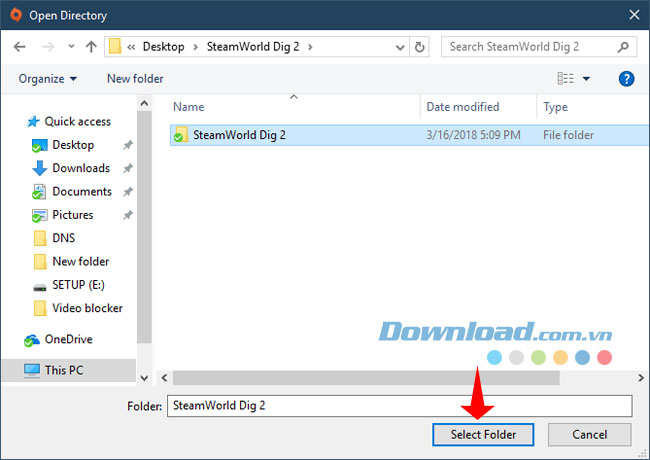Select OneDrive in the sidebar
The image size is (650, 460).
[68, 339]
